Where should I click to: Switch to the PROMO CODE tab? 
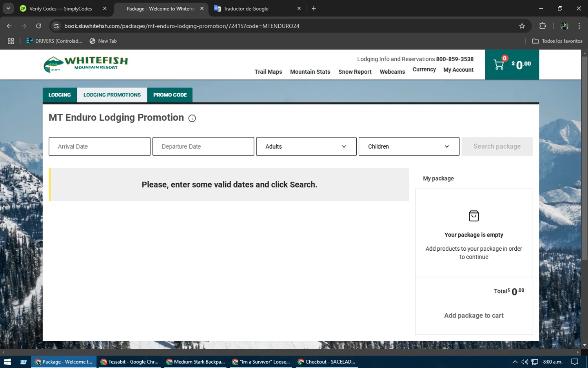click(x=170, y=95)
